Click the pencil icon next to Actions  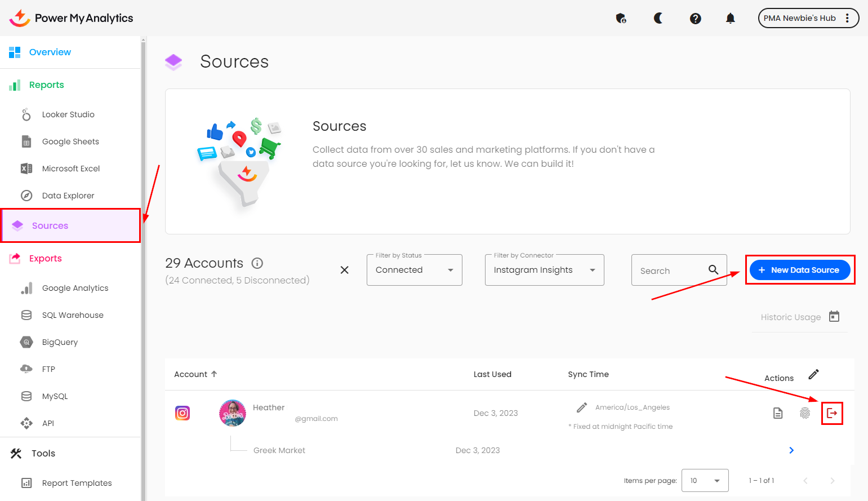(x=814, y=374)
